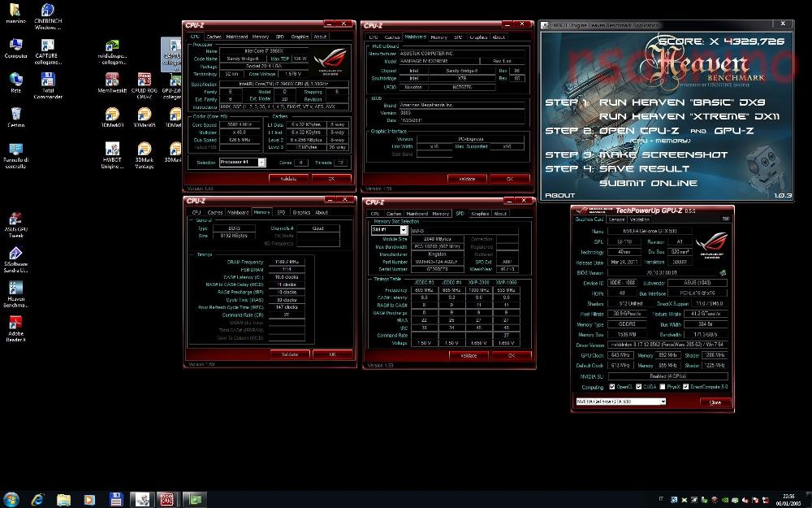
Task: Click OK in the Slot #1 SPD CPU-Z window
Action: coord(511,356)
